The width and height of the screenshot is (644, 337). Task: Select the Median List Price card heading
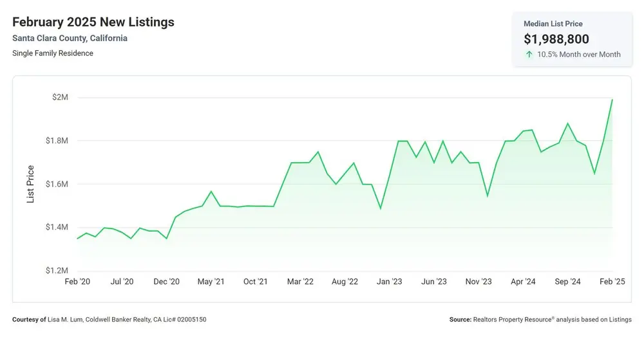click(553, 24)
